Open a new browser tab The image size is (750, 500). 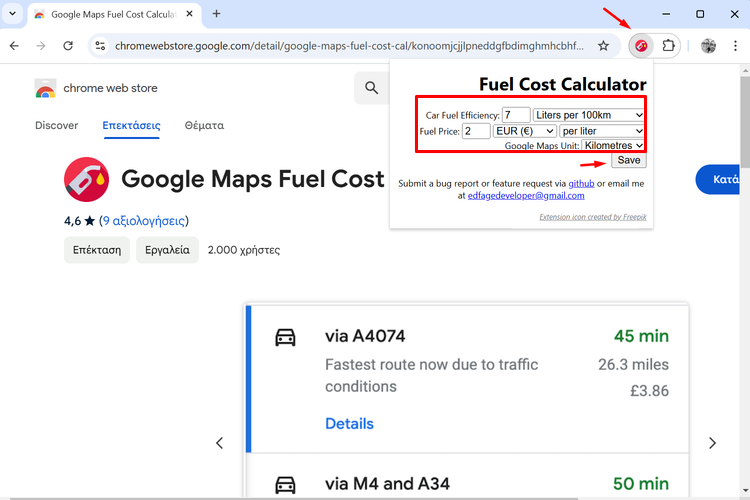(216, 14)
